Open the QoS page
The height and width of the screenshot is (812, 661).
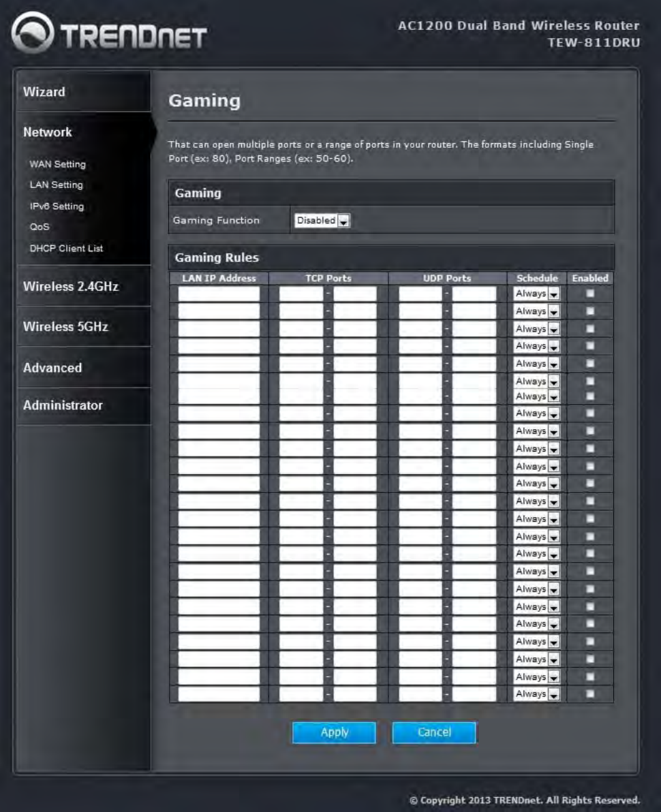pos(40,227)
